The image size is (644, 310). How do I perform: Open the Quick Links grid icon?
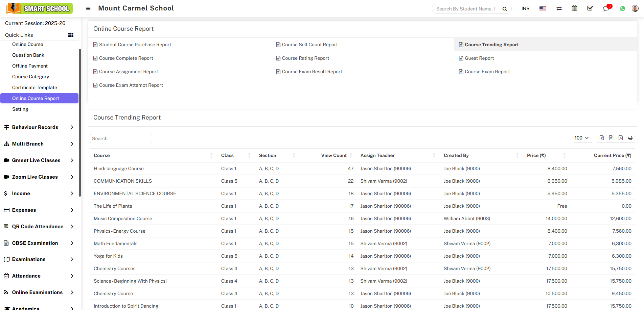[71, 35]
